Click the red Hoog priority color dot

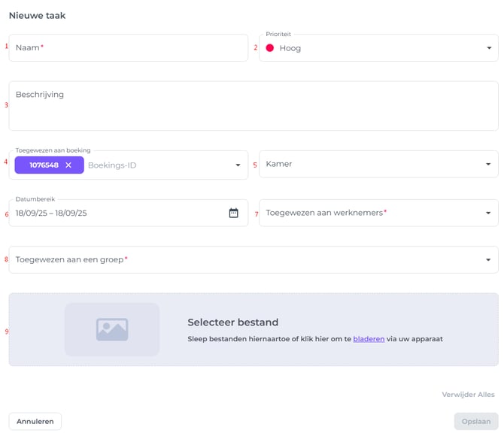[x=270, y=48]
